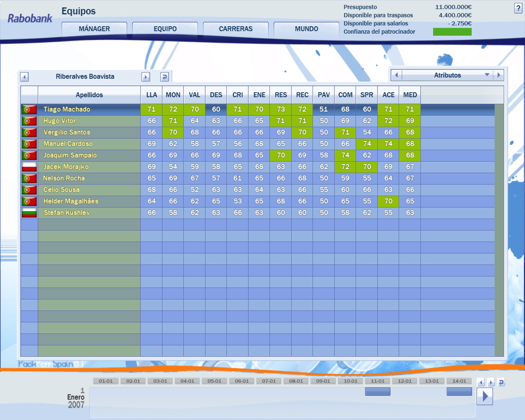Sort riders by the SPR column header
Image resolution: width=525 pixels, height=420 pixels.
click(367, 95)
